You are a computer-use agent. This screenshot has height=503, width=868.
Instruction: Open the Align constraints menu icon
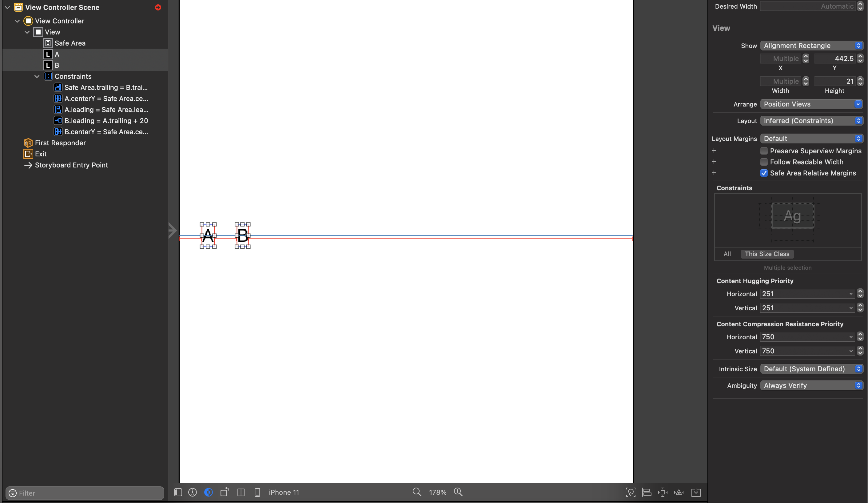(x=647, y=492)
